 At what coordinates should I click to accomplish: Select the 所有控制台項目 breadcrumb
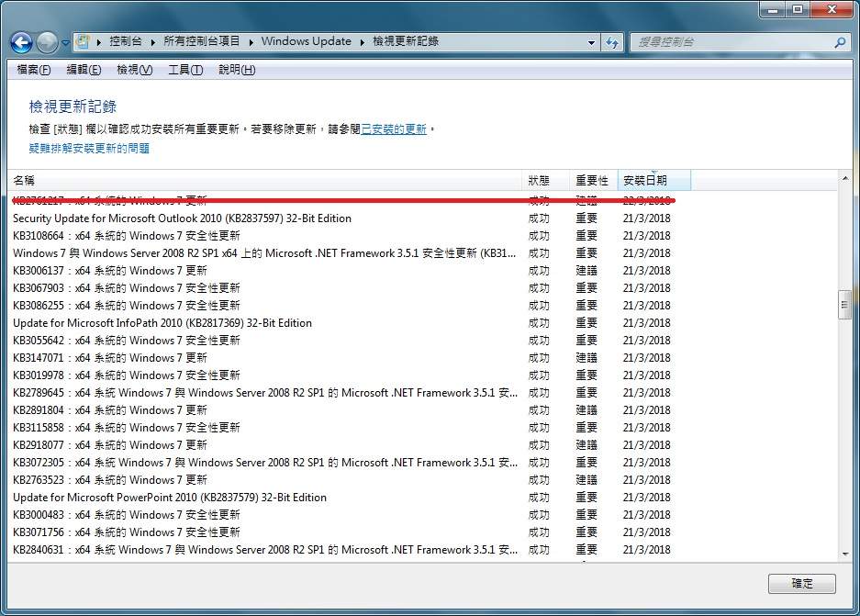201,41
